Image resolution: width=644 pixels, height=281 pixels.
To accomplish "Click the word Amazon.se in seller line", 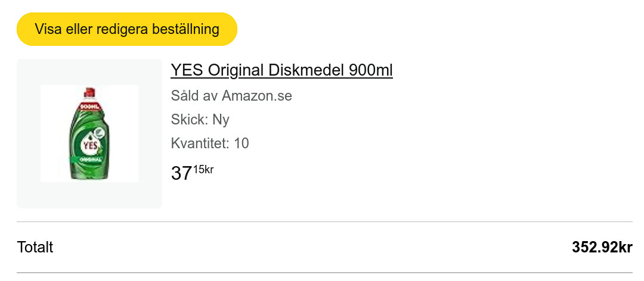I will (x=257, y=96).
